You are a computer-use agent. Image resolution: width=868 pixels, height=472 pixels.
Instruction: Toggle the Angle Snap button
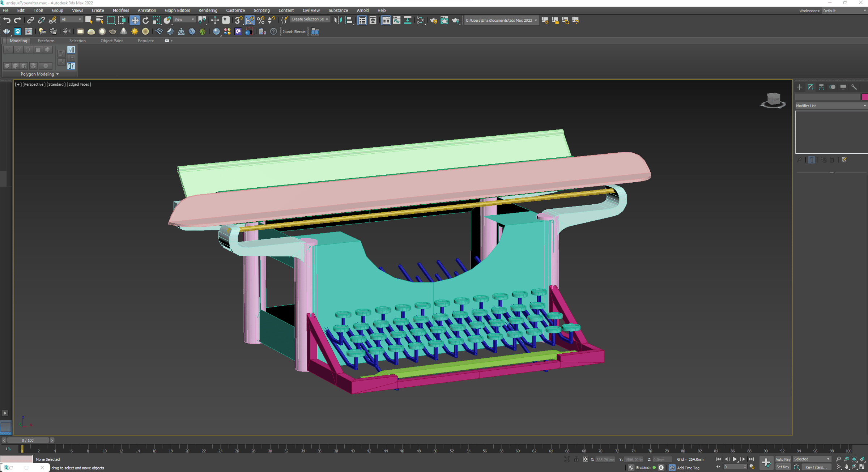pos(250,20)
